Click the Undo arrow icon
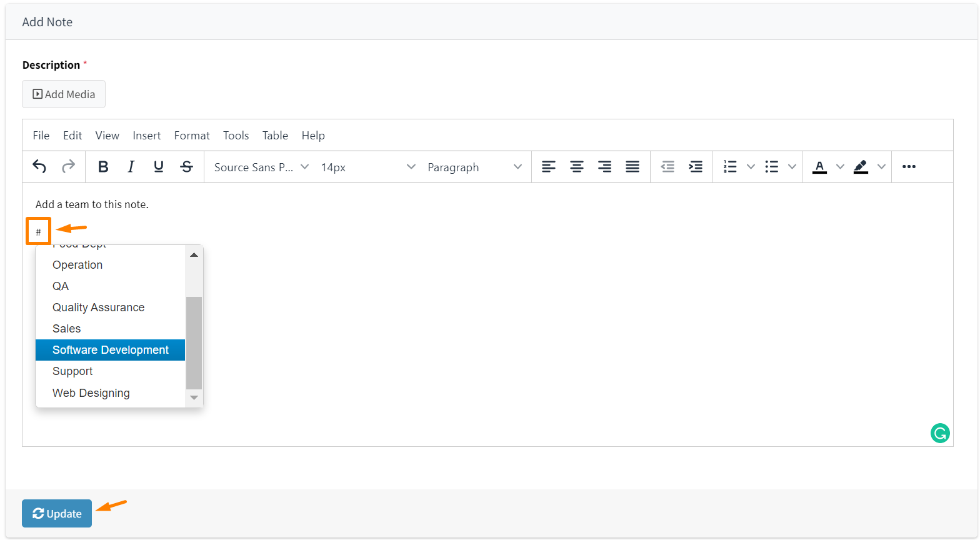980x540 pixels. pos(39,166)
